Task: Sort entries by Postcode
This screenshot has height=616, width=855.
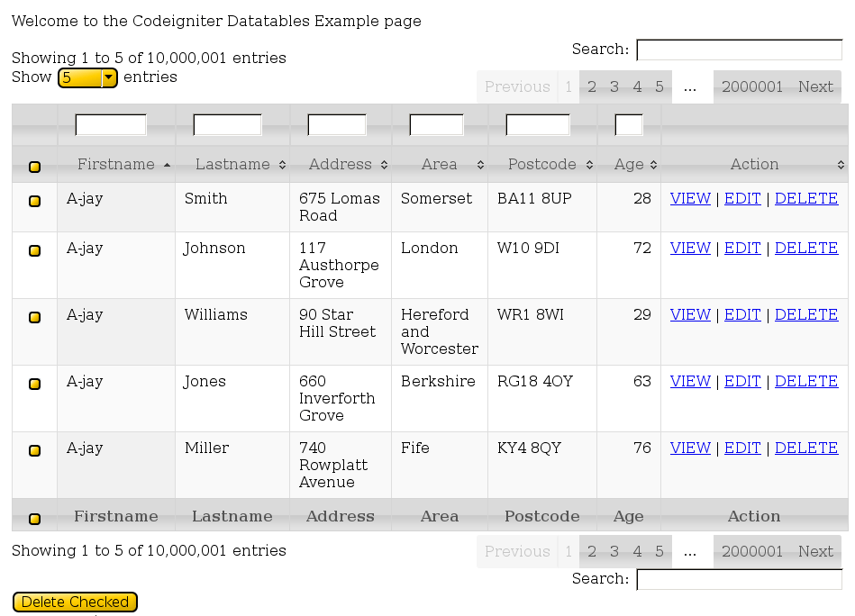Action: click(x=541, y=164)
